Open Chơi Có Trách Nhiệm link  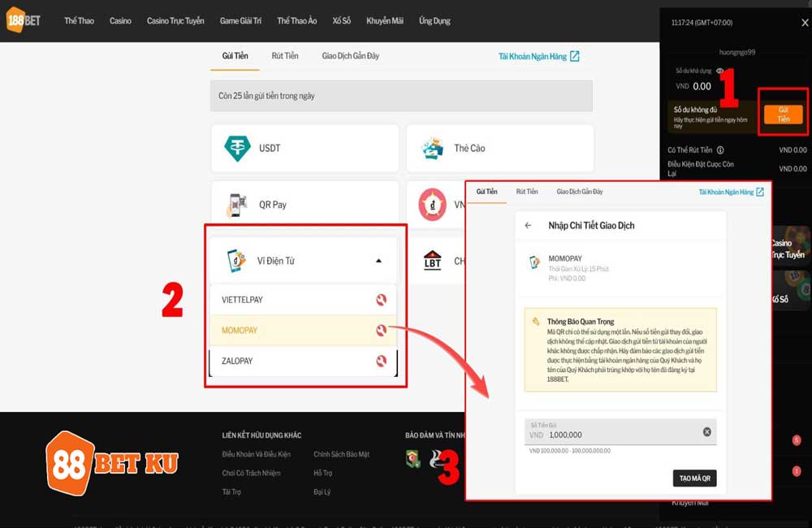pyautogui.click(x=251, y=473)
